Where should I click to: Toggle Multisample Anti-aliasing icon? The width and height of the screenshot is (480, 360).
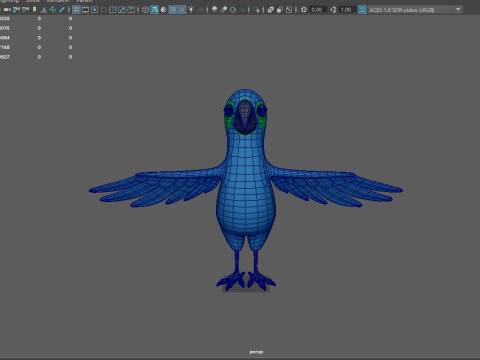click(233, 10)
